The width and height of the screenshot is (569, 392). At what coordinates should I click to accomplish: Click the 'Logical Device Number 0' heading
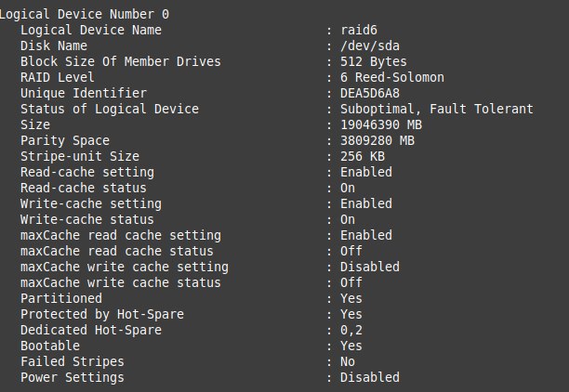click(x=85, y=15)
